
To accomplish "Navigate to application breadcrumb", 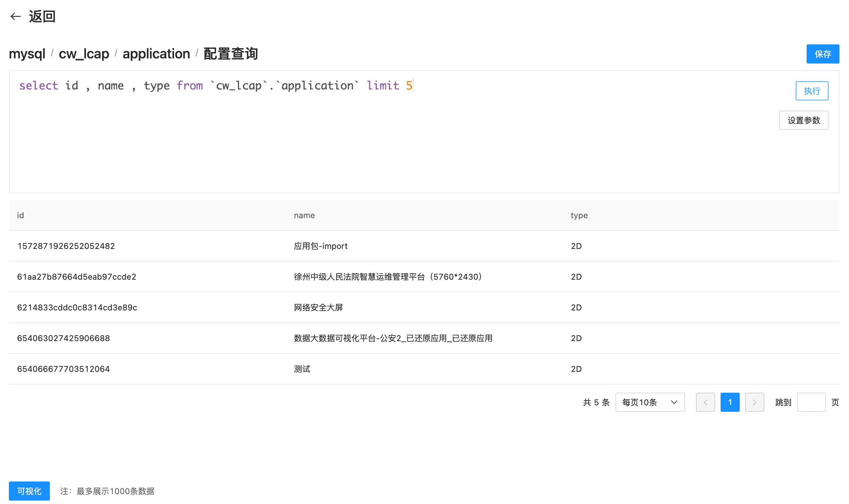I will pyautogui.click(x=156, y=54).
